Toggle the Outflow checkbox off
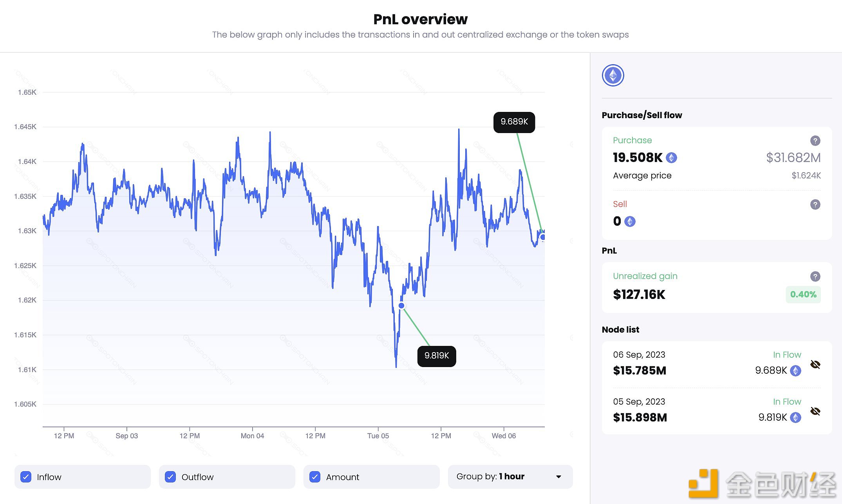 tap(171, 477)
